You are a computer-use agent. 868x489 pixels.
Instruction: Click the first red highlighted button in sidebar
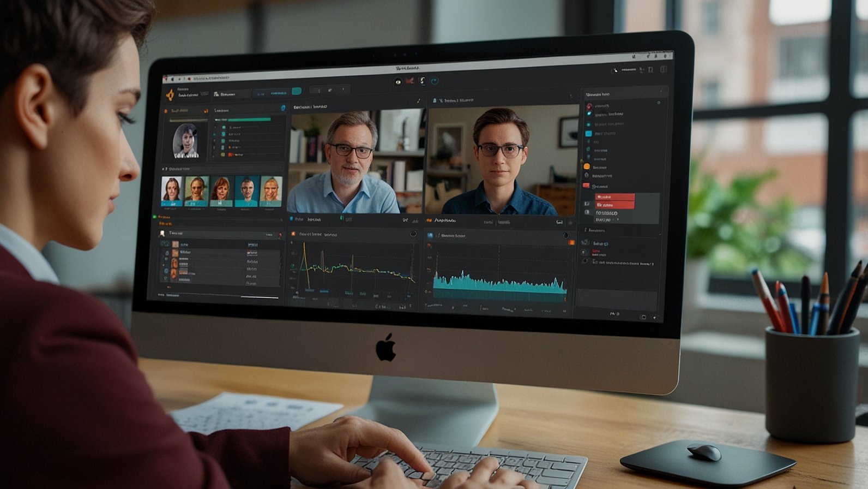[614, 197]
